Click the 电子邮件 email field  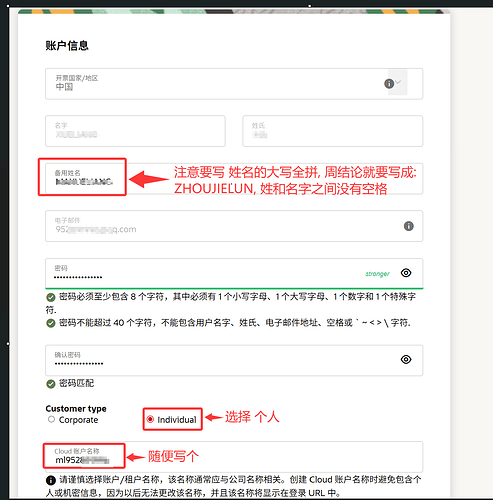pyautogui.click(x=234, y=226)
